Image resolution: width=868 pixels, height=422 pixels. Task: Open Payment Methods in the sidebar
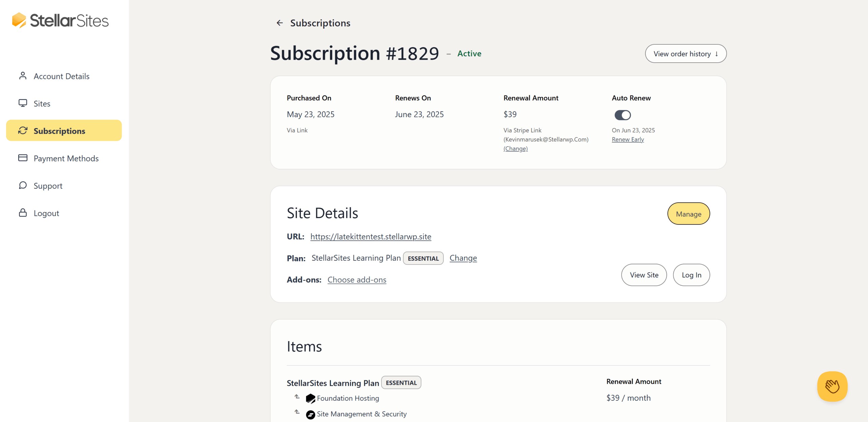(64, 158)
